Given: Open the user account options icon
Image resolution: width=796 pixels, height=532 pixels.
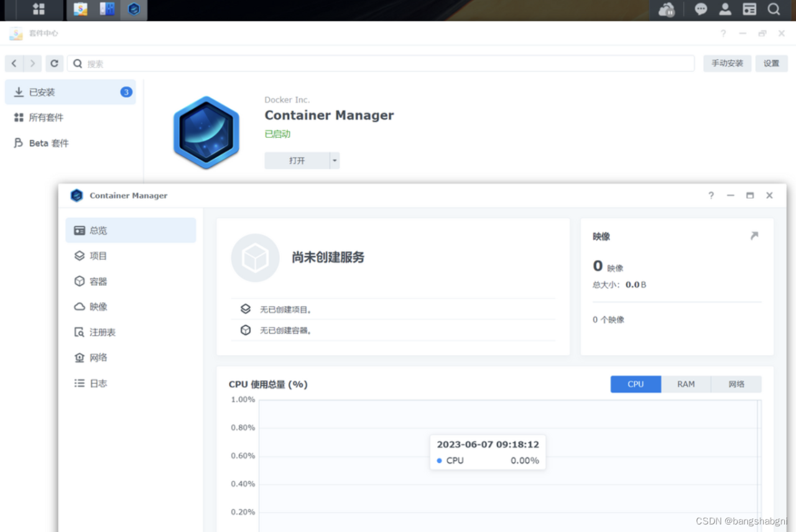Looking at the screenshot, I should point(725,9).
